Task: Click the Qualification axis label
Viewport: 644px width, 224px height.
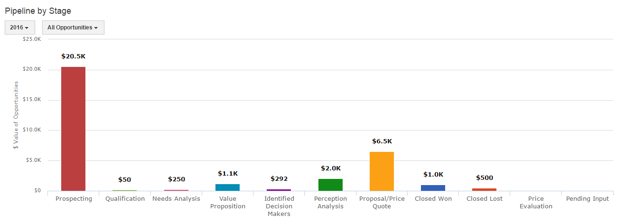Action: pyautogui.click(x=125, y=199)
